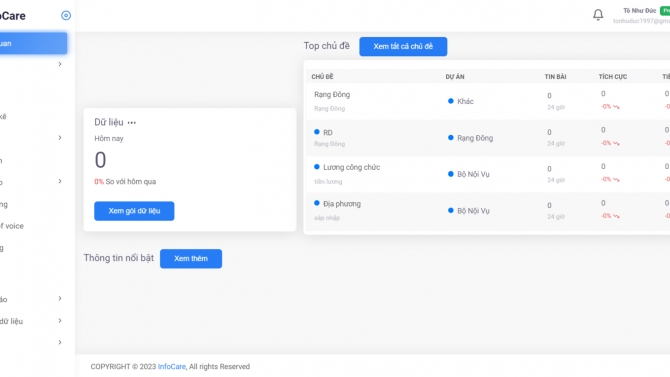Click the Khác project cell
670x377 pixels.
pyautogui.click(x=465, y=101)
